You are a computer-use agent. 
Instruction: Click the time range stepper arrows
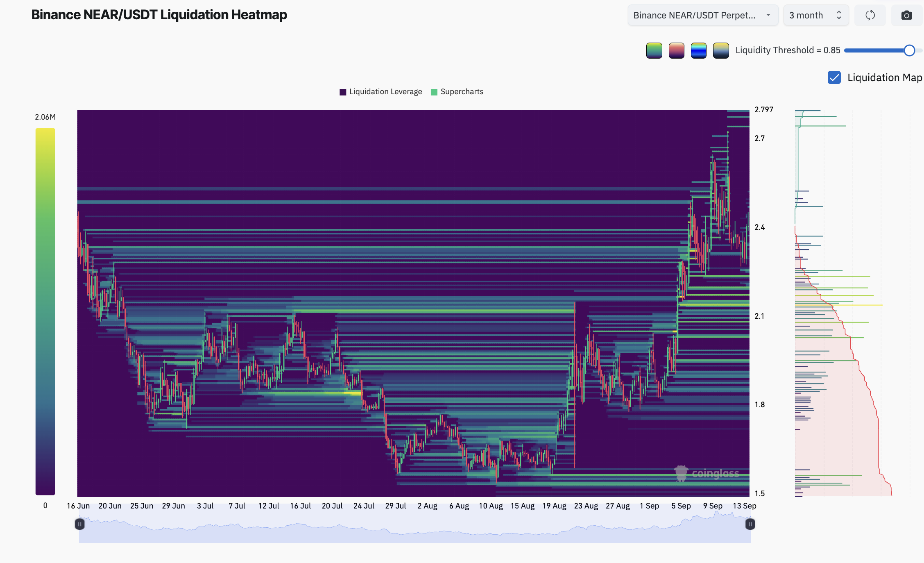pos(839,15)
